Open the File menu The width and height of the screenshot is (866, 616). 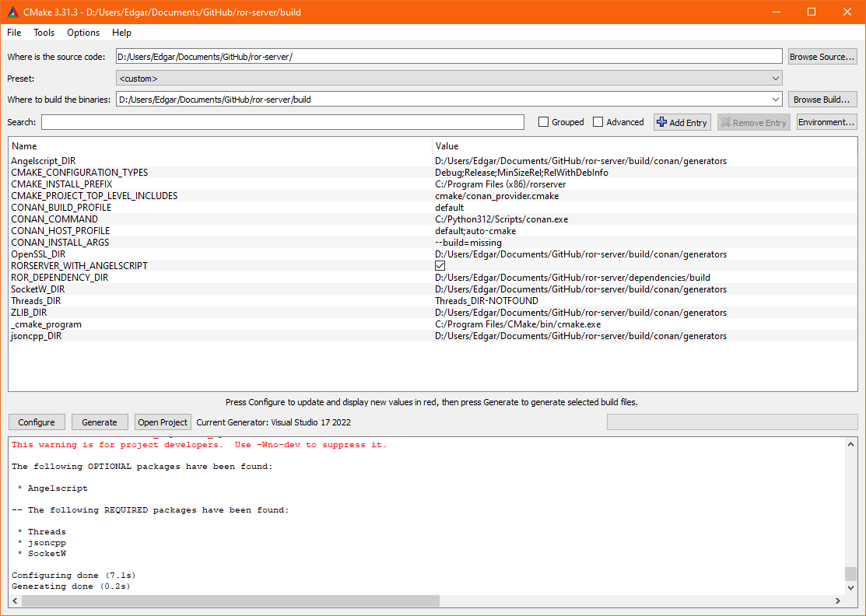click(x=13, y=33)
